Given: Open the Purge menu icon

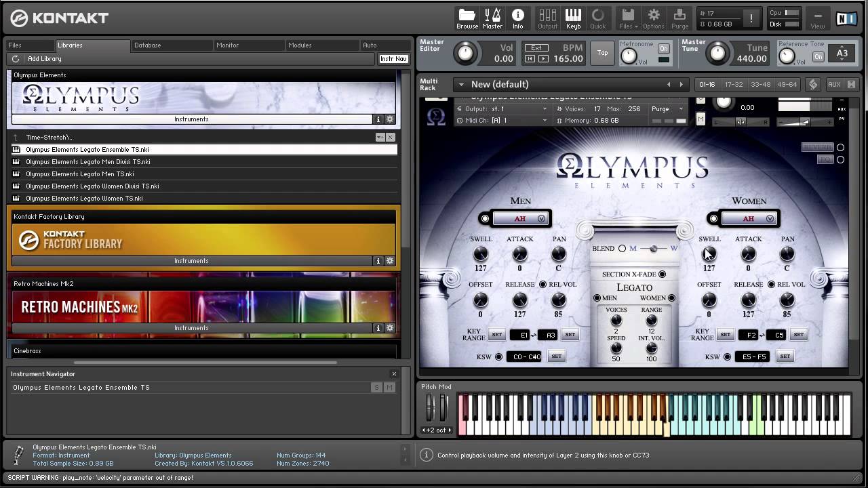Looking at the screenshot, I should click(679, 18).
